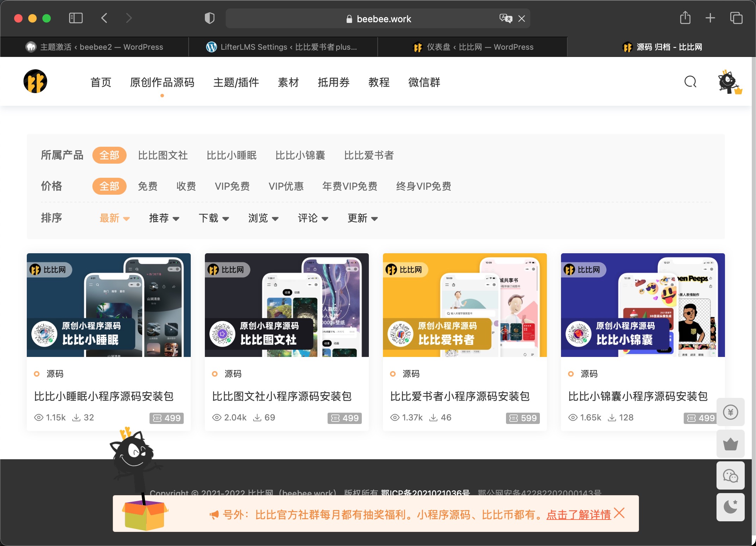Open 首页 in the navigation
Viewport: 756px width, 546px height.
[101, 82]
